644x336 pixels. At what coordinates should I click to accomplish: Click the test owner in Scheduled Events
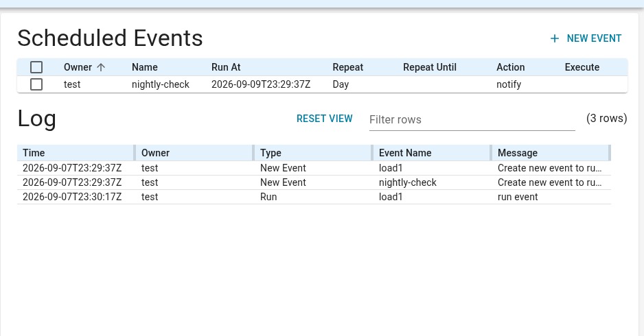click(x=72, y=84)
